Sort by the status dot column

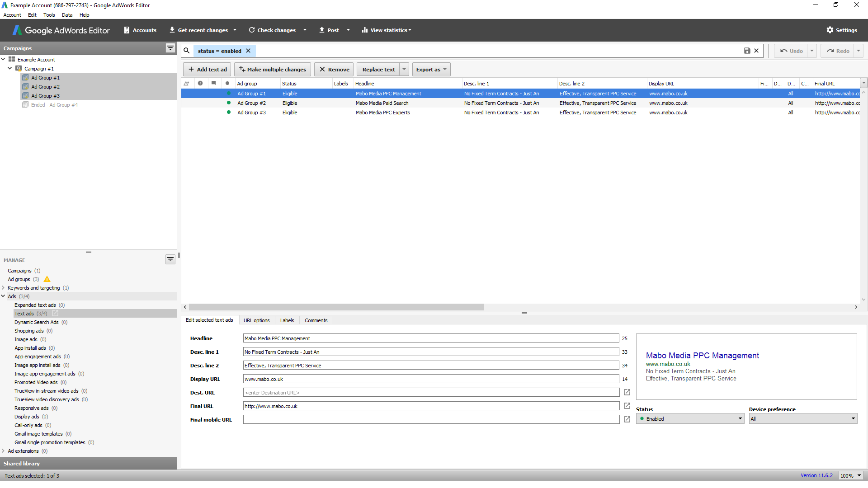(227, 83)
